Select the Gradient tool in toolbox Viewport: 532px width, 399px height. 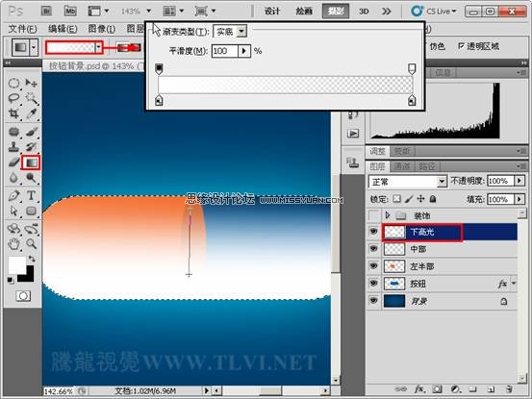pyautogui.click(x=31, y=162)
